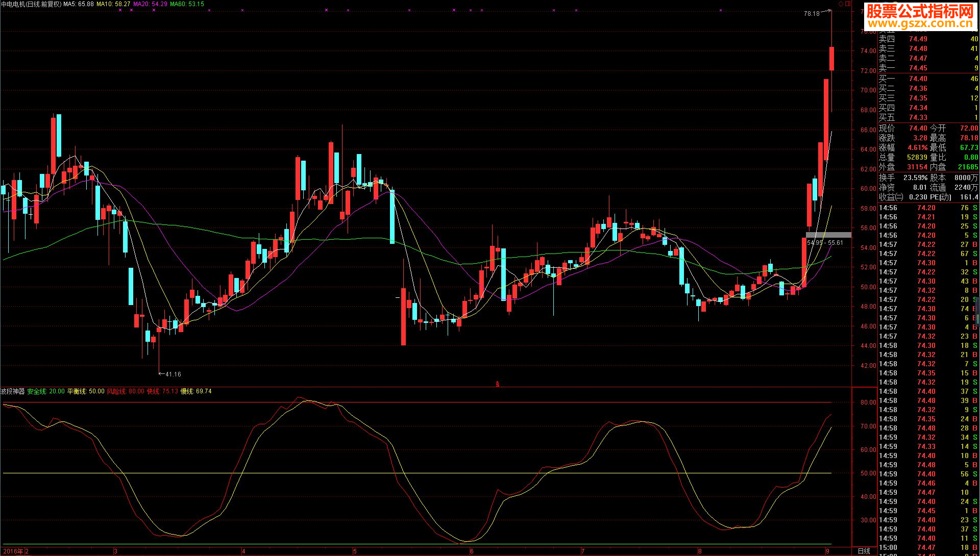This screenshot has width=980, height=556.
Task: Click the 风险线: 80.00 label
Action: point(126,391)
